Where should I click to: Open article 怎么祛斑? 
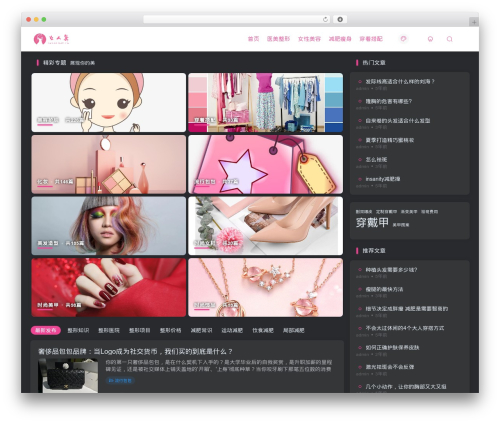tap(376, 160)
